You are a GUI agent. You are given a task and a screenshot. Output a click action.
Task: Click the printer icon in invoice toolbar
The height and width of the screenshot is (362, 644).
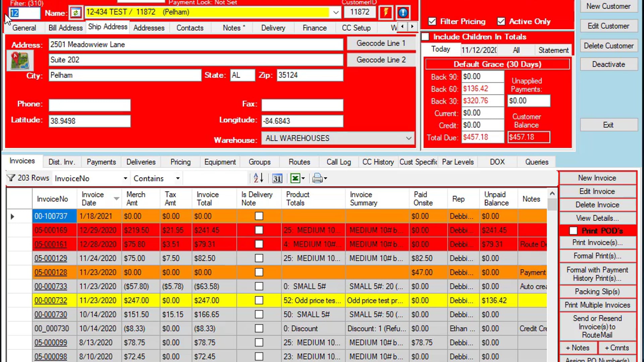[x=317, y=178]
